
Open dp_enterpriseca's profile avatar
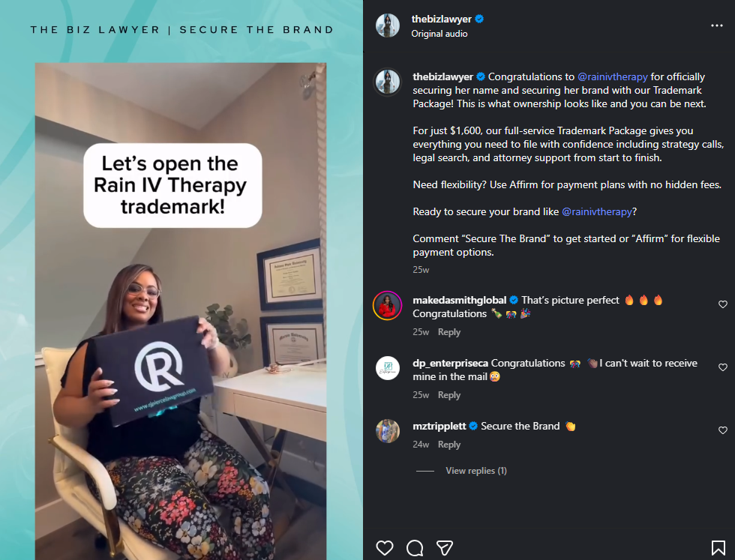click(x=388, y=368)
